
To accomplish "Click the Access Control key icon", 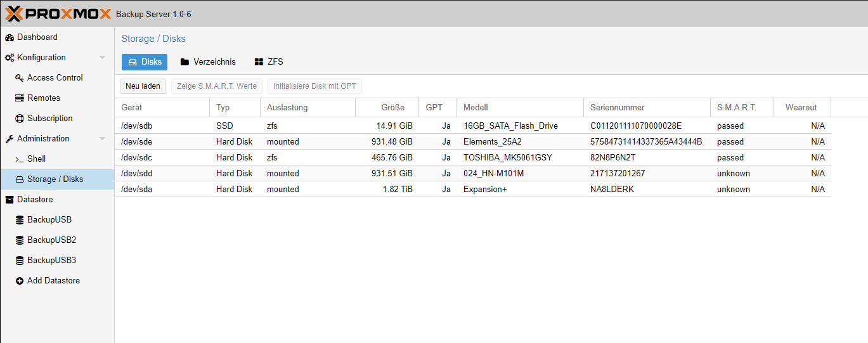I will click(20, 78).
